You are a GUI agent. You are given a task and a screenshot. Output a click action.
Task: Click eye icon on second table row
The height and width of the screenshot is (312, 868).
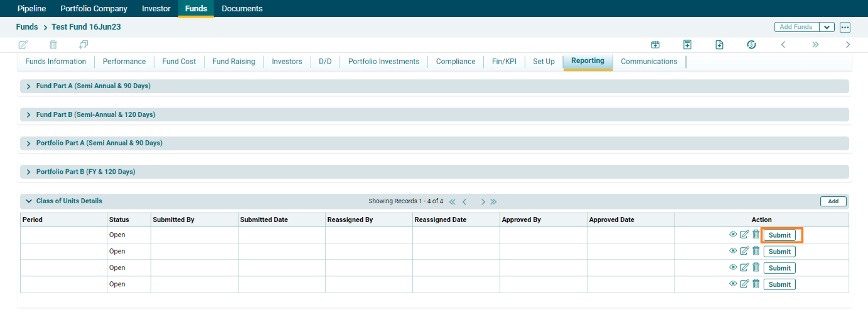[733, 251]
